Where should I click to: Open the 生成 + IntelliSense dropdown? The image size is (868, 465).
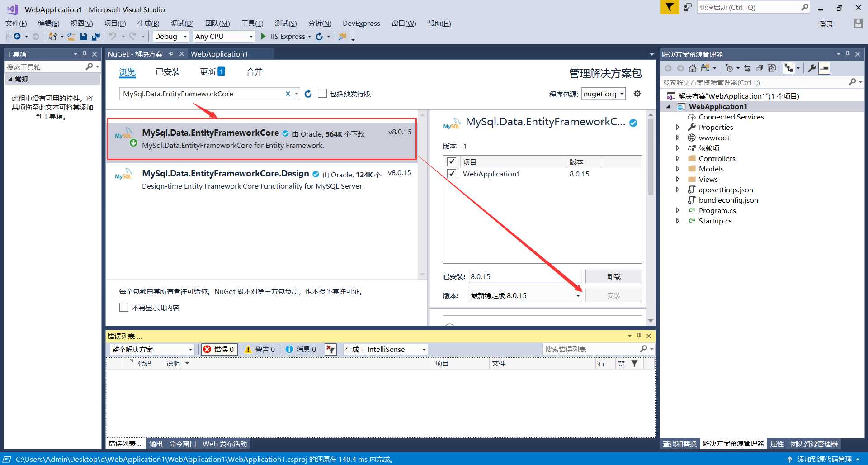[385, 349]
